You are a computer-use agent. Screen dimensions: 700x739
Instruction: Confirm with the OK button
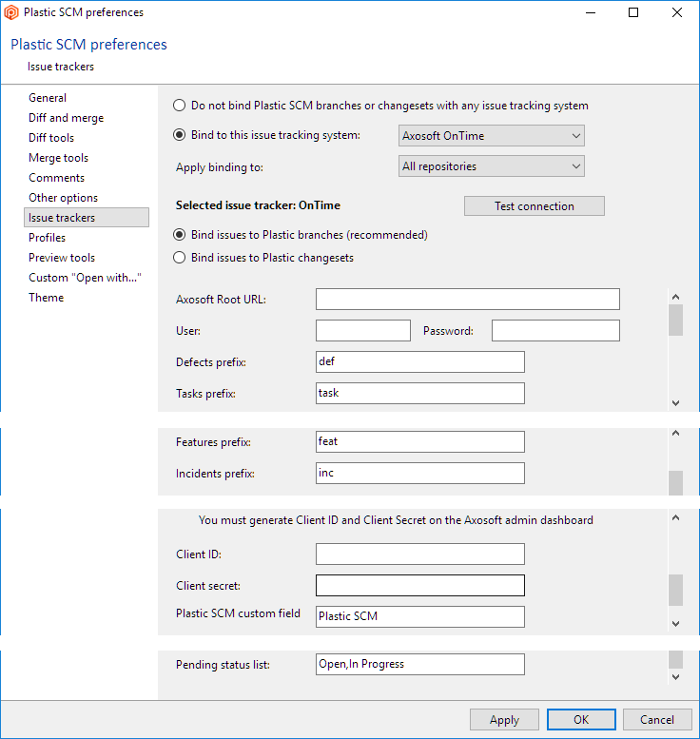pos(581,720)
